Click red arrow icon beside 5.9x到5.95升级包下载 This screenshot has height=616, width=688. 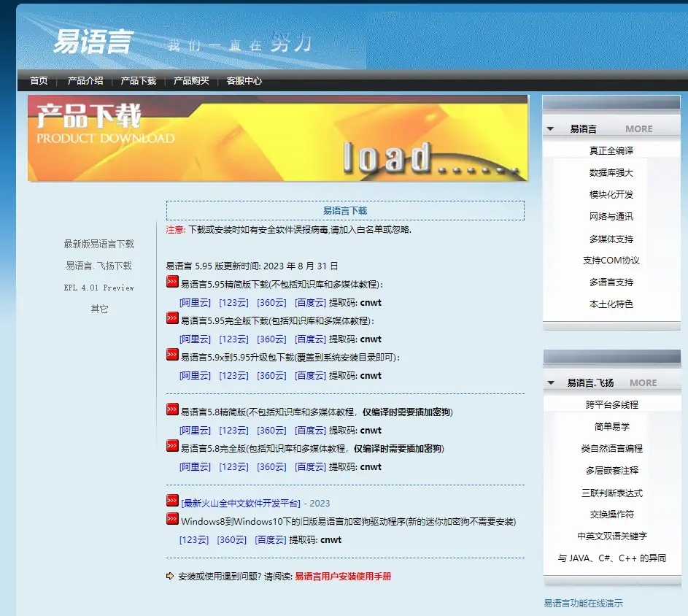pyautogui.click(x=172, y=354)
